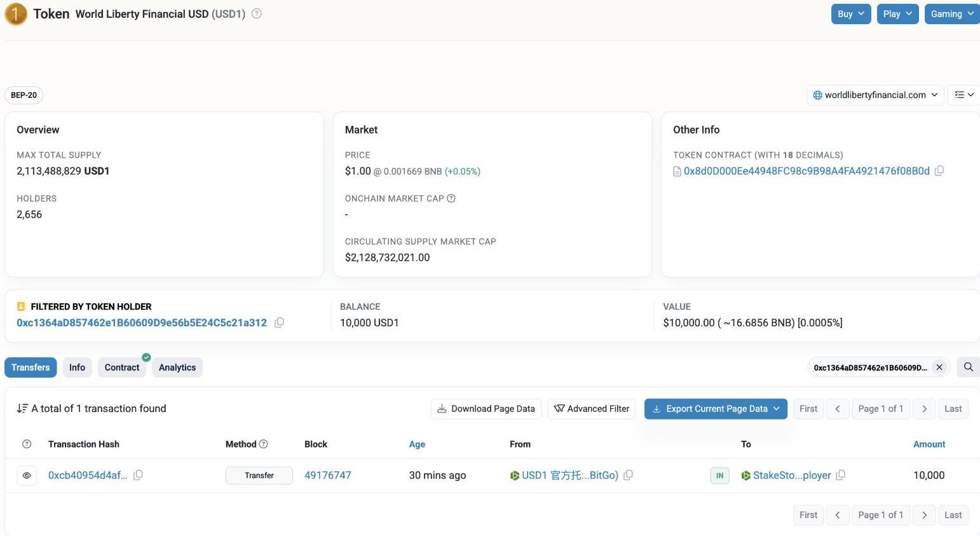Open the USD1 BitGo sender address link
The width and height of the screenshot is (980, 536).
570,475
